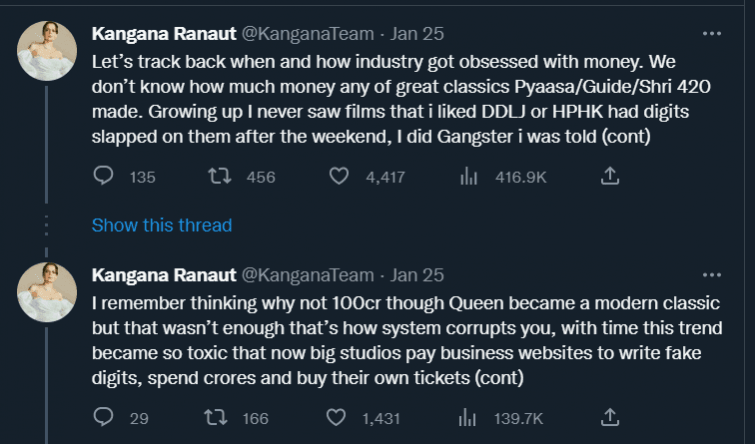Like the first tweet with 4,417 likes
Screen dimensions: 755x444
pos(339,177)
